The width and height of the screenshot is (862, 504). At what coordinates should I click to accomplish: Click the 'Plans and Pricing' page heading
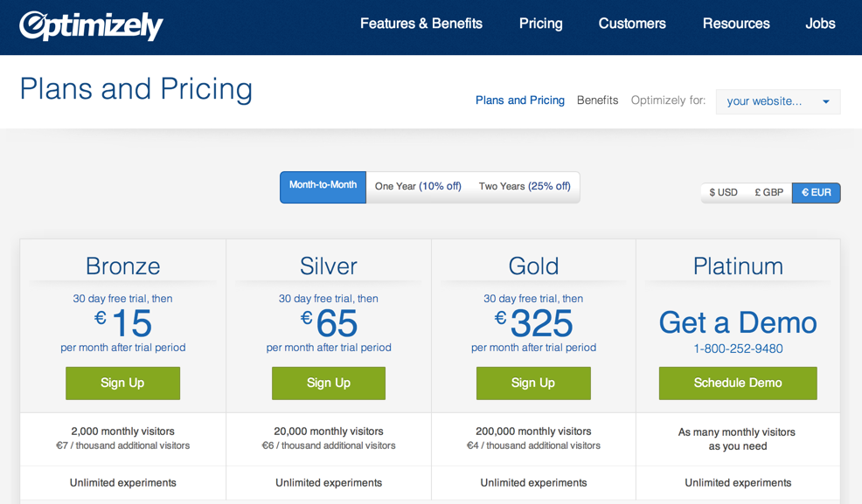[x=136, y=89]
